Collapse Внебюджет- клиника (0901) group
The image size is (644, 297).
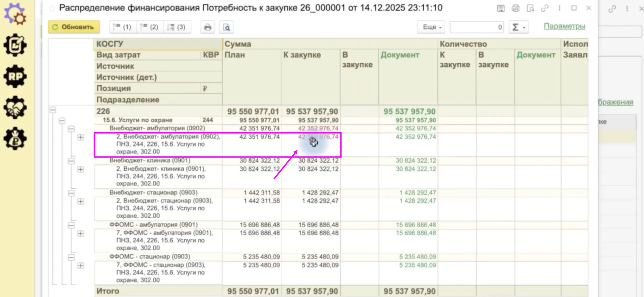[x=71, y=161]
